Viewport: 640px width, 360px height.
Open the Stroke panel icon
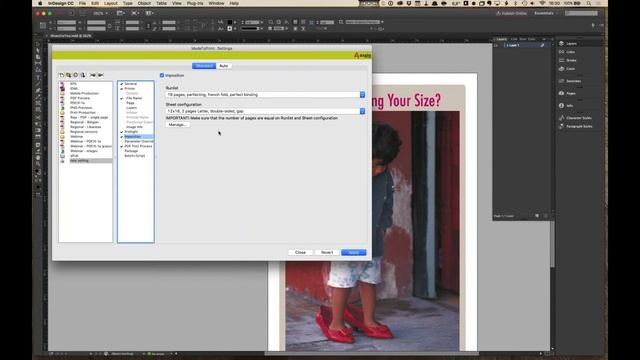tap(562, 60)
